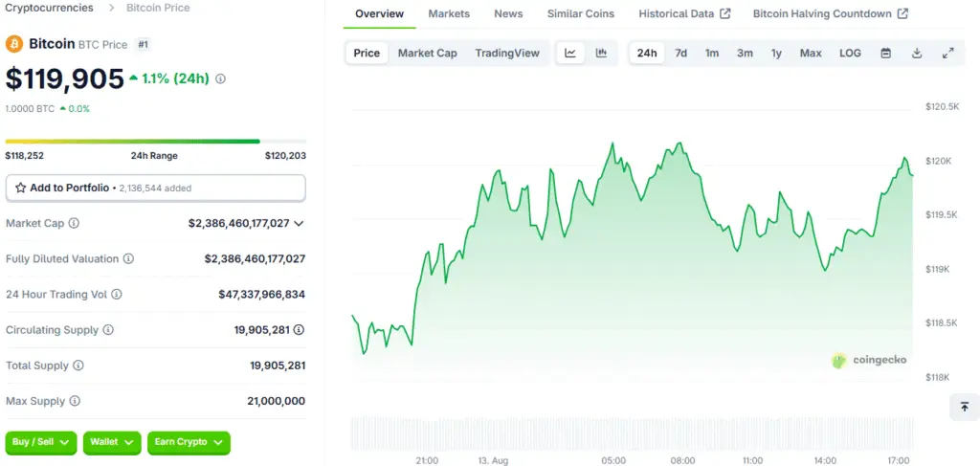This screenshot has width=980, height=466.
Task: Click the green price line chart
Action: click(x=632, y=250)
